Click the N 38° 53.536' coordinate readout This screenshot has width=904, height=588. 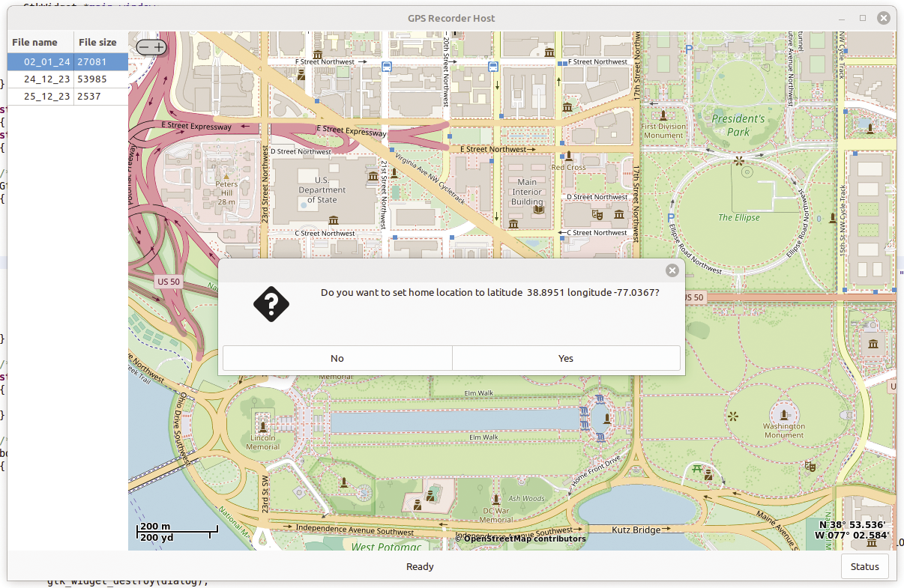tap(852, 525)
